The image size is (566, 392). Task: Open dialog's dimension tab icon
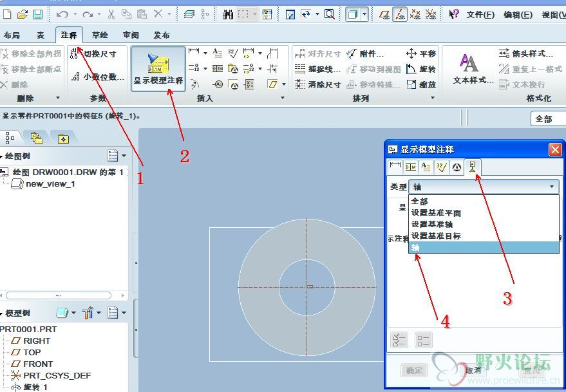tap(395, 167)
